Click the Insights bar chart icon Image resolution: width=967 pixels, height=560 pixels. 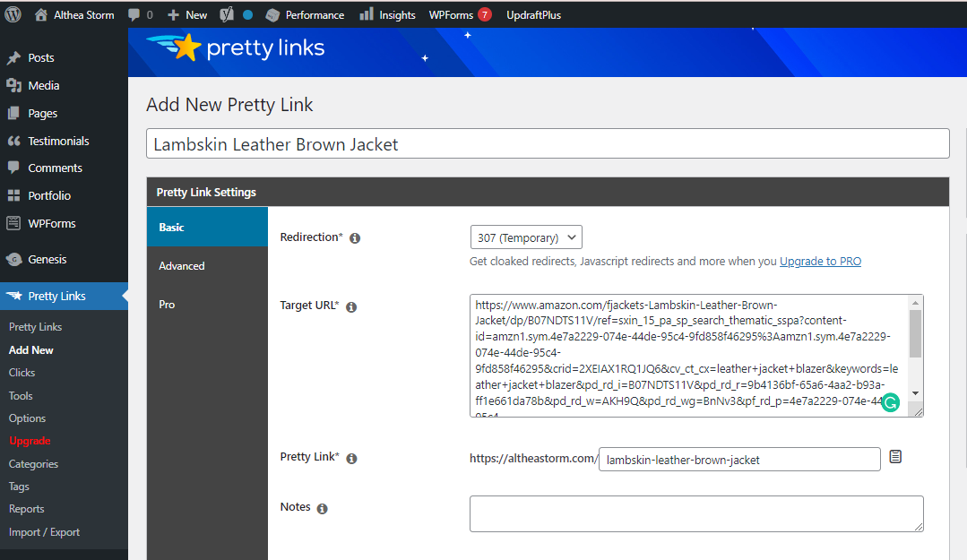(x=367, y=14)
